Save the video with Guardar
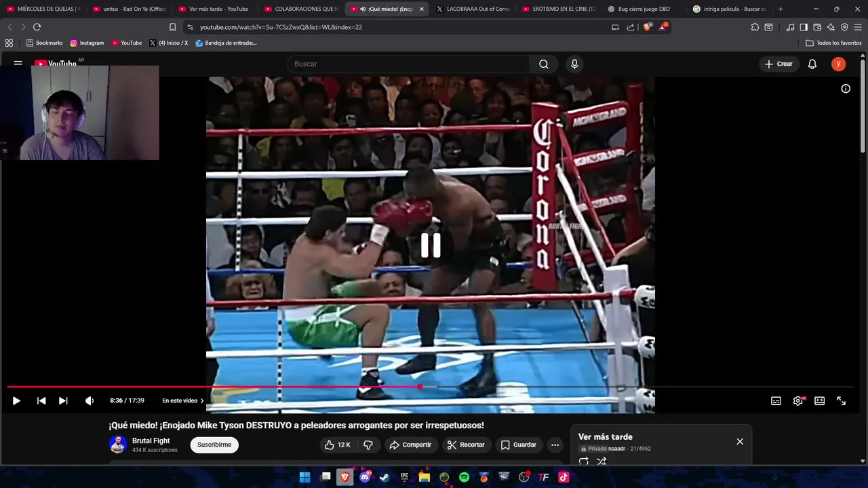The height and width of the screenshot is (488, 868). coord(519,445)
